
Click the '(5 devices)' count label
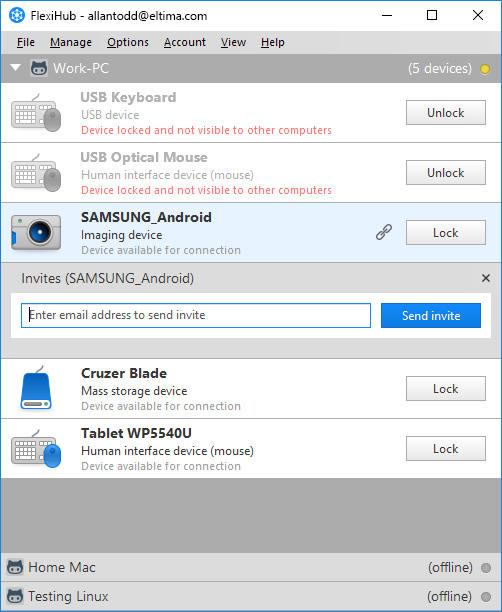tap(440, 68)
